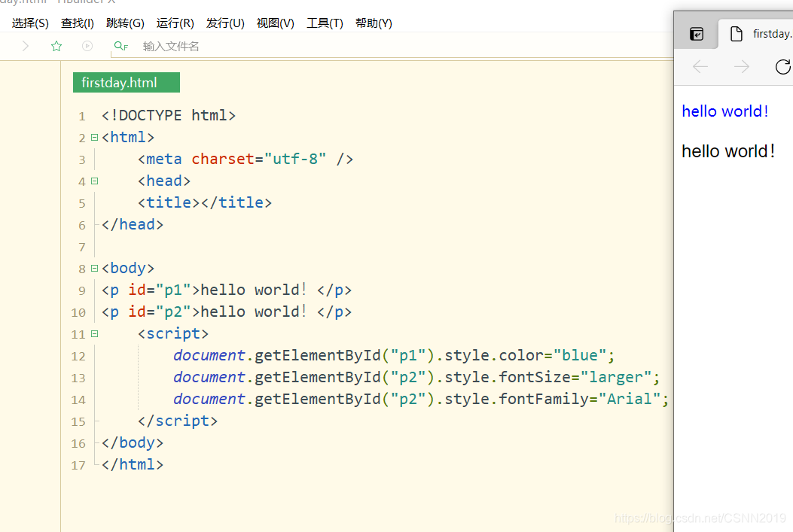This screenshot has width=793, height=532.
Task: Click the </script> closing tag
Action: (x=178, y=421)
